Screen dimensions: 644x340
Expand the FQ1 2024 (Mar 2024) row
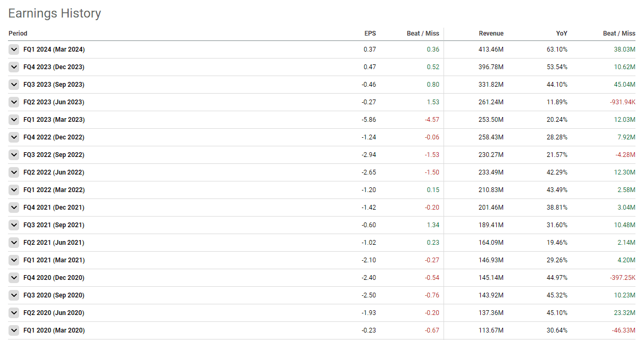point(14,49)
